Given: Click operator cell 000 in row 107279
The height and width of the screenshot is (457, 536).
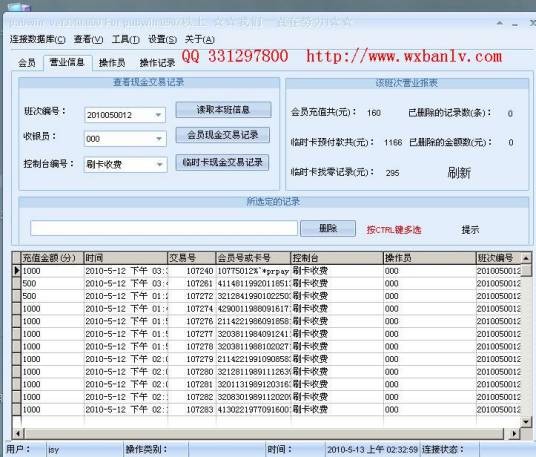Looking at the screenshot, I should [x=430, y=359].
